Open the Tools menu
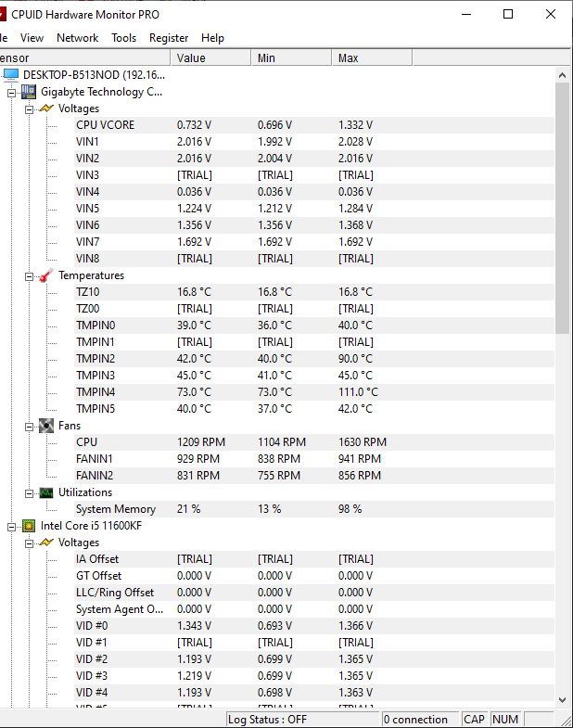 pos(123,38)
